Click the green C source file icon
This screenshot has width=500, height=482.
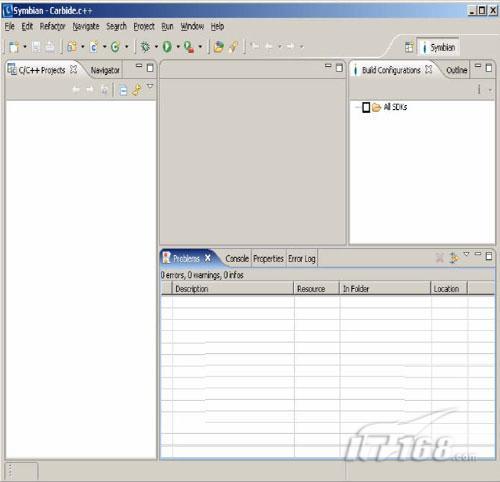[x=115, y=47]
